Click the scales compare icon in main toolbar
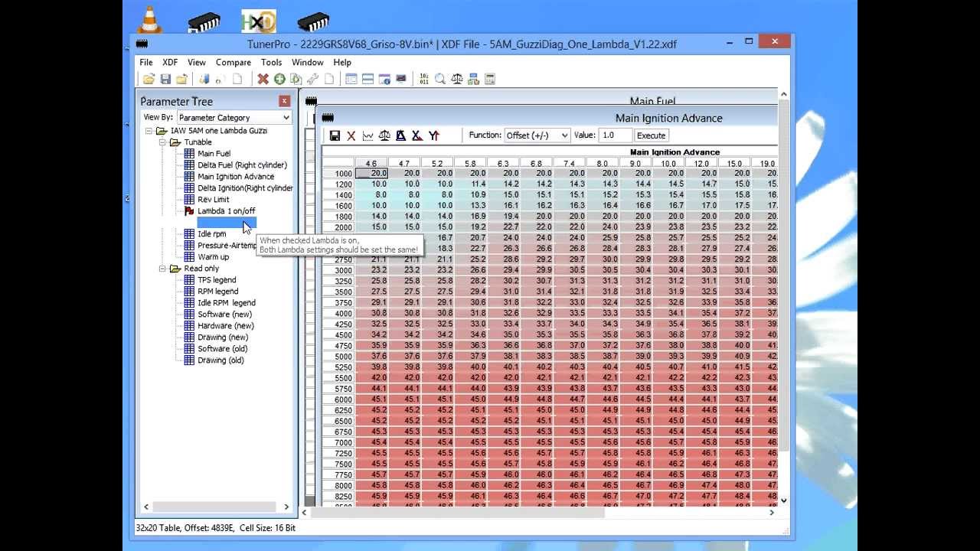The width and height of the screenshot is (980, 551). tap(457, 79)
